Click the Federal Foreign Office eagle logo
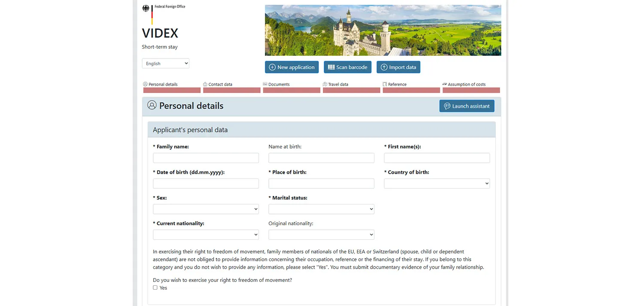 coord(146,9)
